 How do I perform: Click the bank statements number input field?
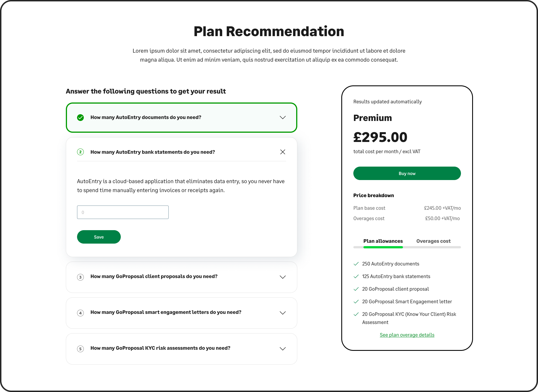(123, 212)
